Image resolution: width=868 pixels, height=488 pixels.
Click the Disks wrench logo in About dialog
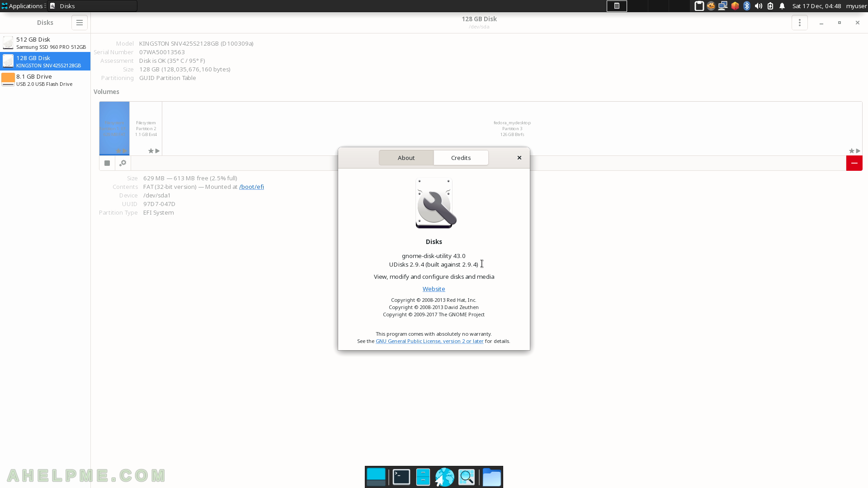[x=435, y=203]
